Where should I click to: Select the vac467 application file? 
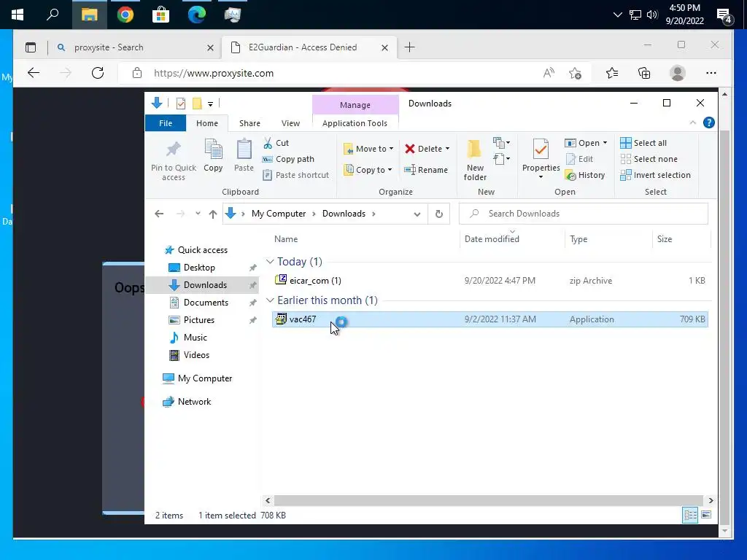489,319
